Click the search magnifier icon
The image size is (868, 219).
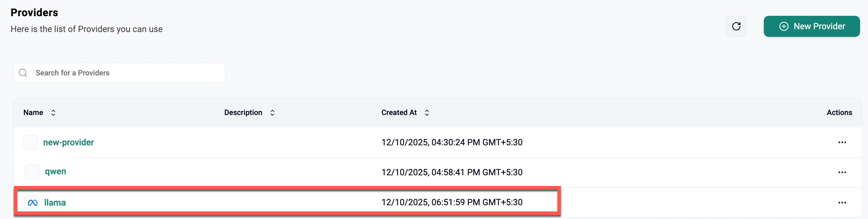(23, 73)
